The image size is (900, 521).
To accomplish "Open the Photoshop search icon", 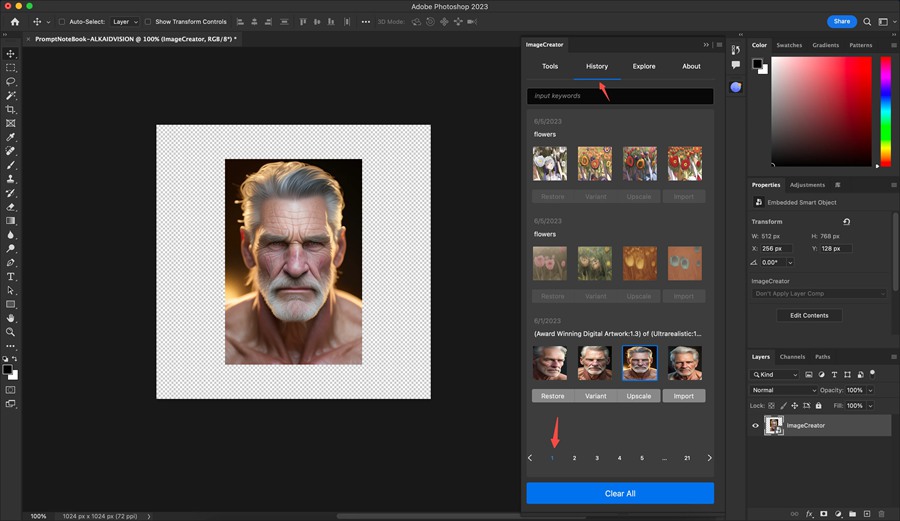I will click(867, 22).
